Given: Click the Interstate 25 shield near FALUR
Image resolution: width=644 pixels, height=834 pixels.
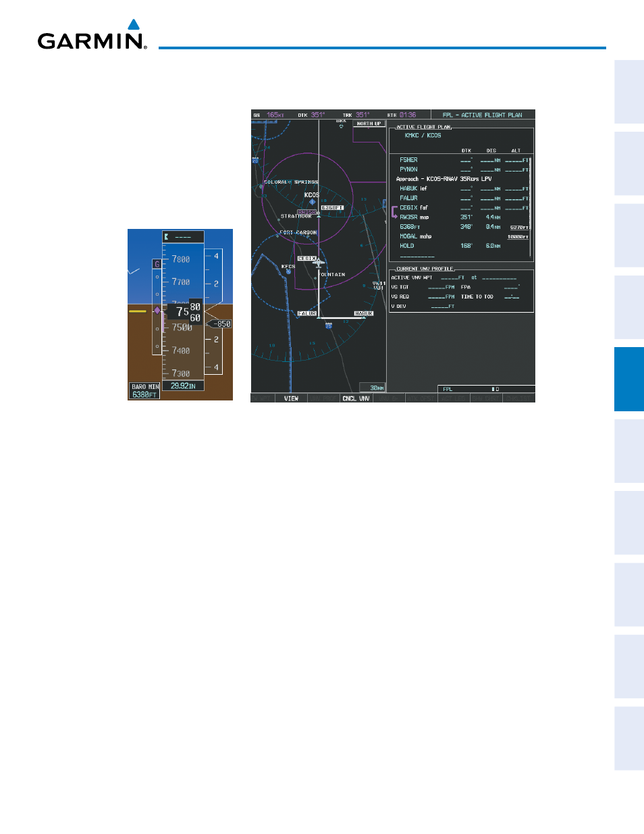Looking at the screenshot, I should (329, 325).
